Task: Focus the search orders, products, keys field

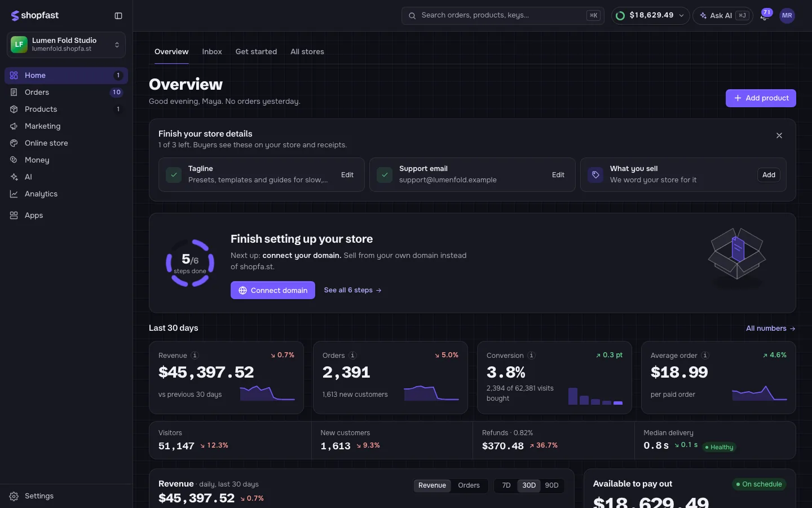Action: pyautogui.click(x=503, y=16)
